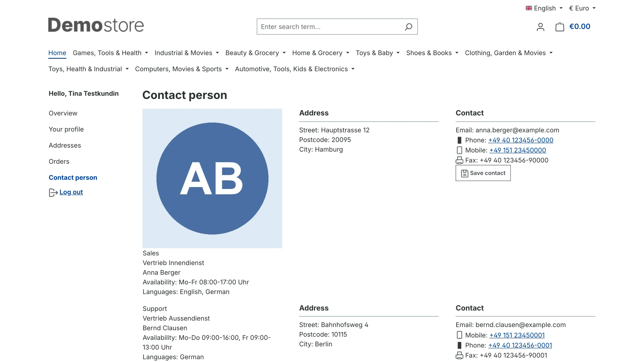Click Bernd Clausen's Mobile icon
Viewport: 644px width, 362px height.
pos(459,335)
